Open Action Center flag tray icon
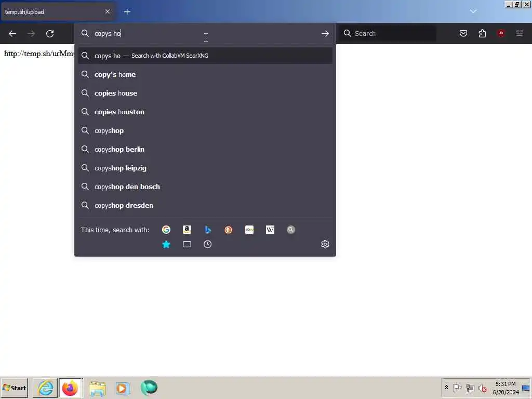 click(x=457, y=388)
